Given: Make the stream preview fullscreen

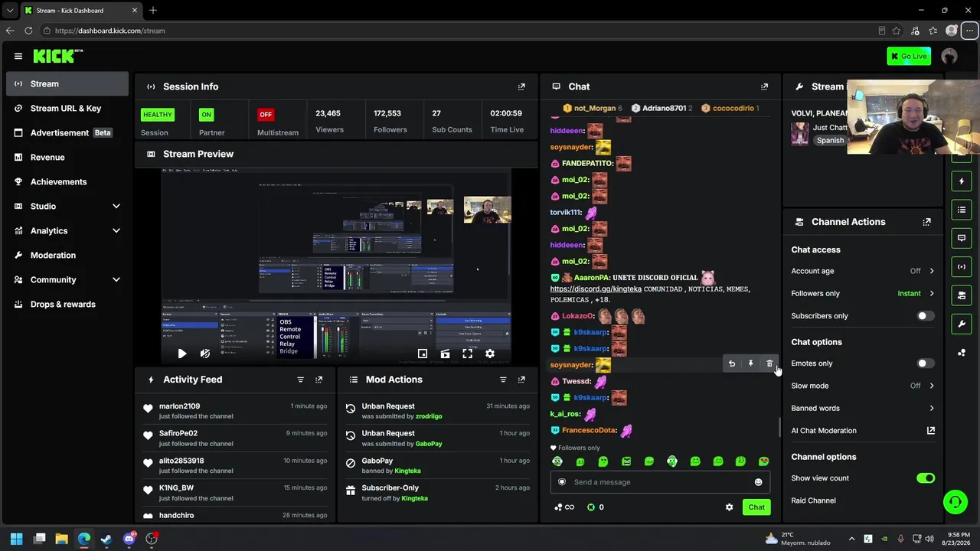Looking at the screenshot, I should (x=467, y=354).
